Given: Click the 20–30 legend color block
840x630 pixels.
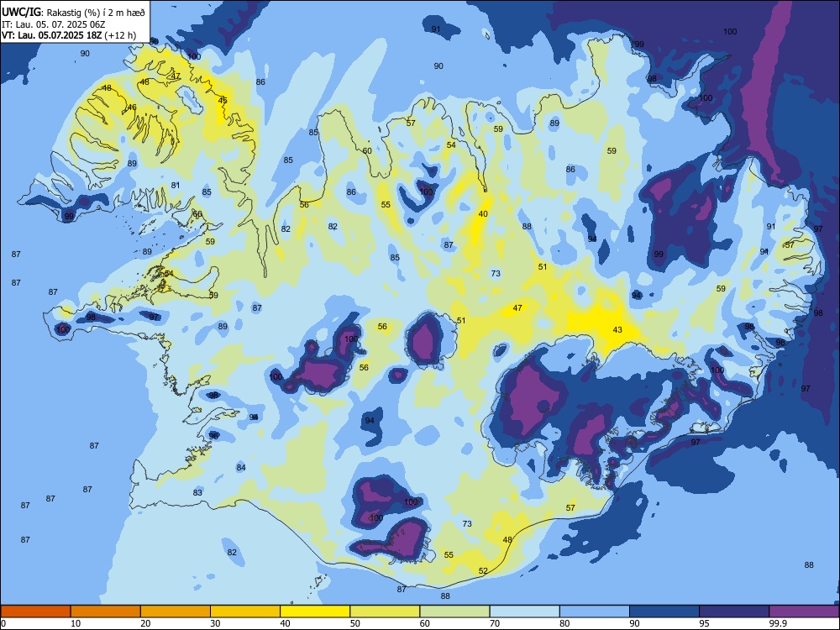Looking at the screenshot, I should 176,612.
